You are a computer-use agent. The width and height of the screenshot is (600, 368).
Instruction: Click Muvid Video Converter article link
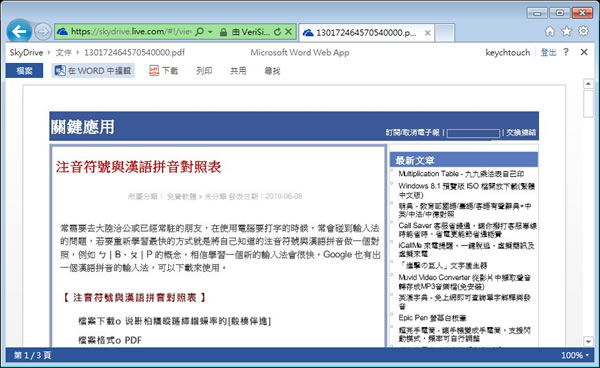[x=465, y=282]
